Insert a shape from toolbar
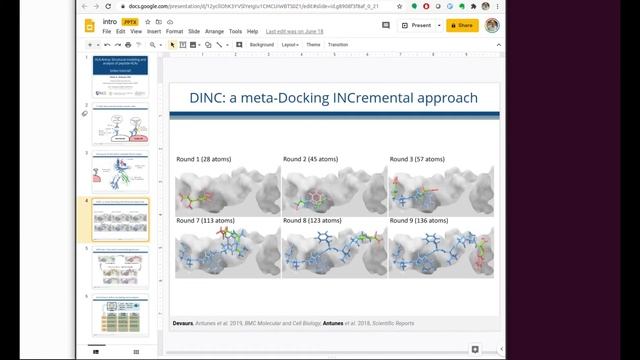Viewport: 640px width, 360px height. tap(208, 45)
